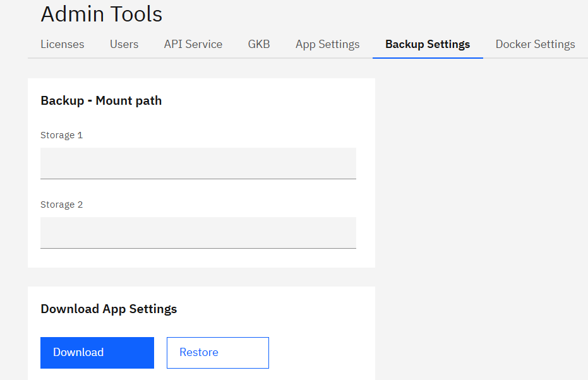Click the Storage 1 field label

(61, 135)
